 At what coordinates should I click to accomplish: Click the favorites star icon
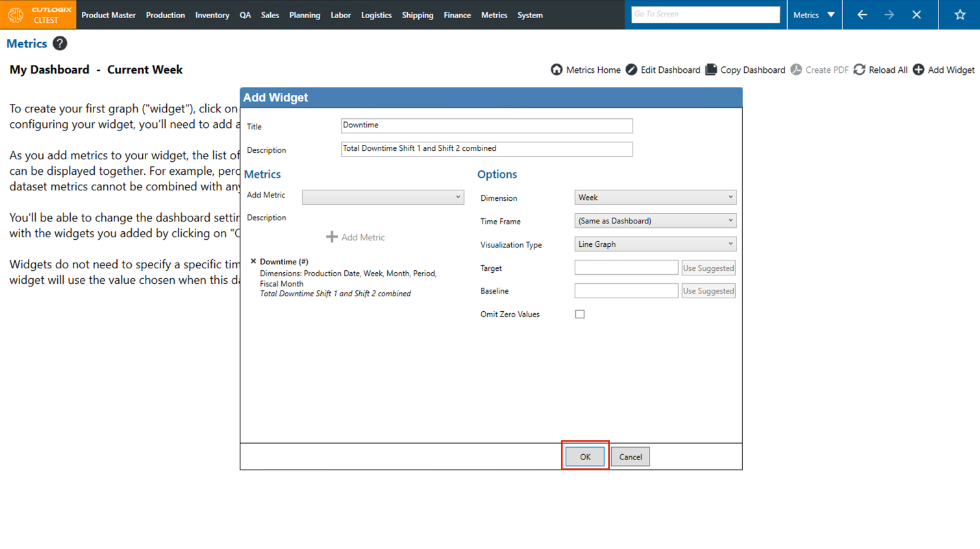(x=959, y=15)
